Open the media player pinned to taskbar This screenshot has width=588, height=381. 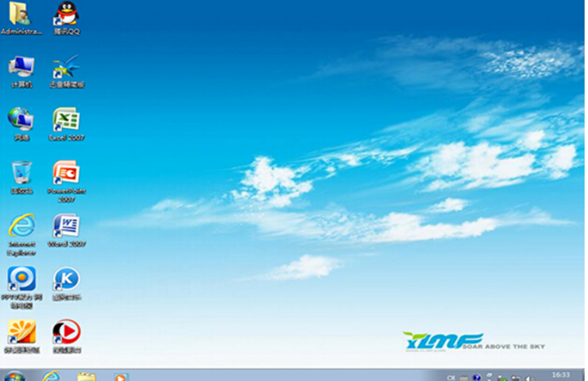click(121, 376)
